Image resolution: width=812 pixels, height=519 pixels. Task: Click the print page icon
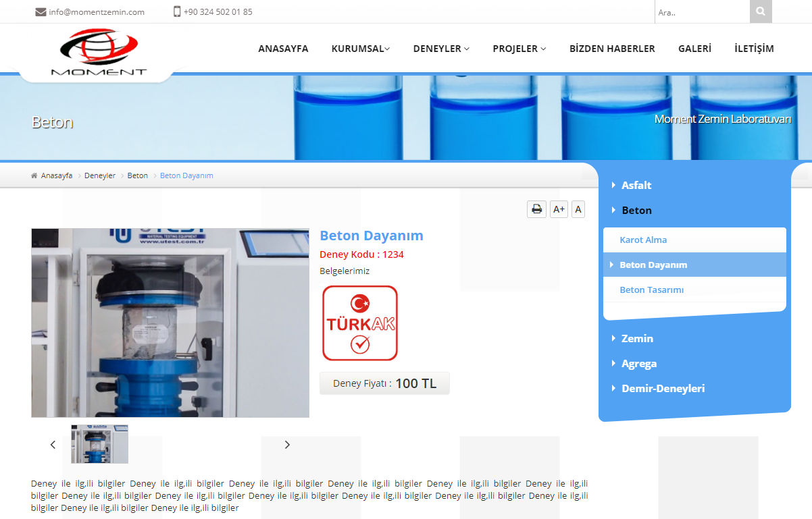536,209
